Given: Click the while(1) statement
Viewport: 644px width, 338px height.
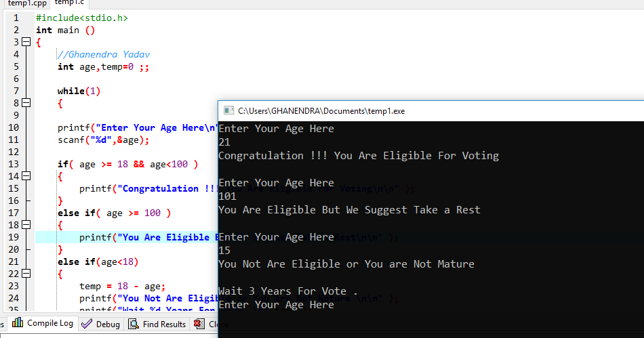Looking at the screenshot, I should pos(79,91).
